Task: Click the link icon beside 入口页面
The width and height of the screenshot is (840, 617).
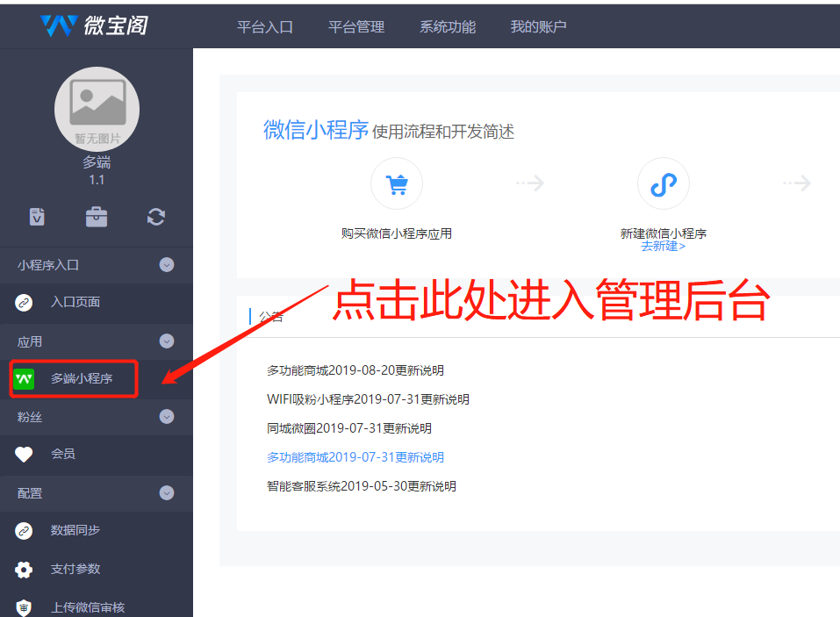Action: point(24,303)
